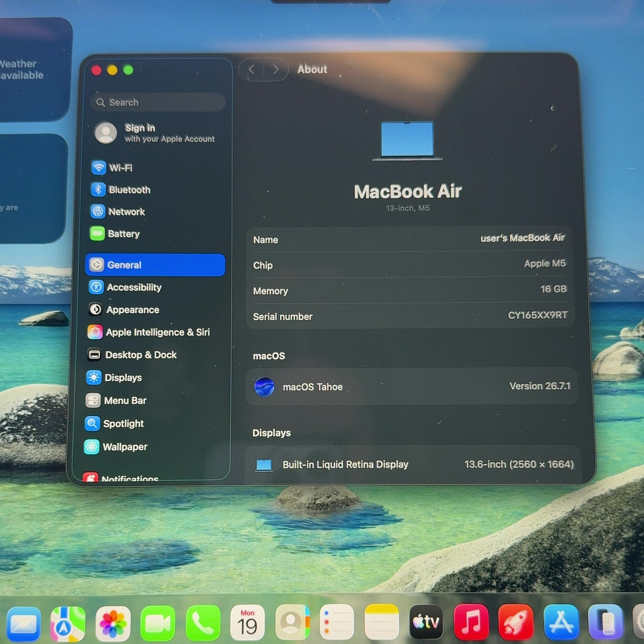Click the macOS Tahoe version row
The height and width of the screenshot is (644, 644).
[x=412, y=386]
